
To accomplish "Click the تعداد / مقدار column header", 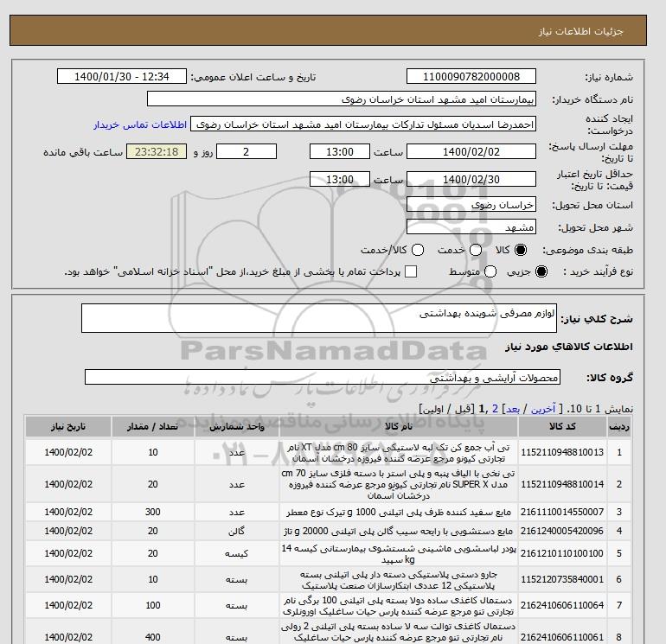I will point(152,427).
